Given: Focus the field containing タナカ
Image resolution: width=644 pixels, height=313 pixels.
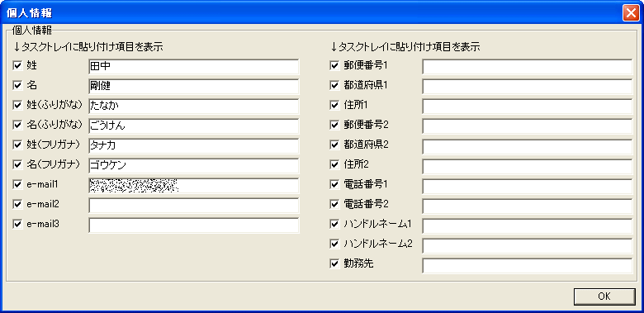Looking at the screenshot, I should [193, 146].
